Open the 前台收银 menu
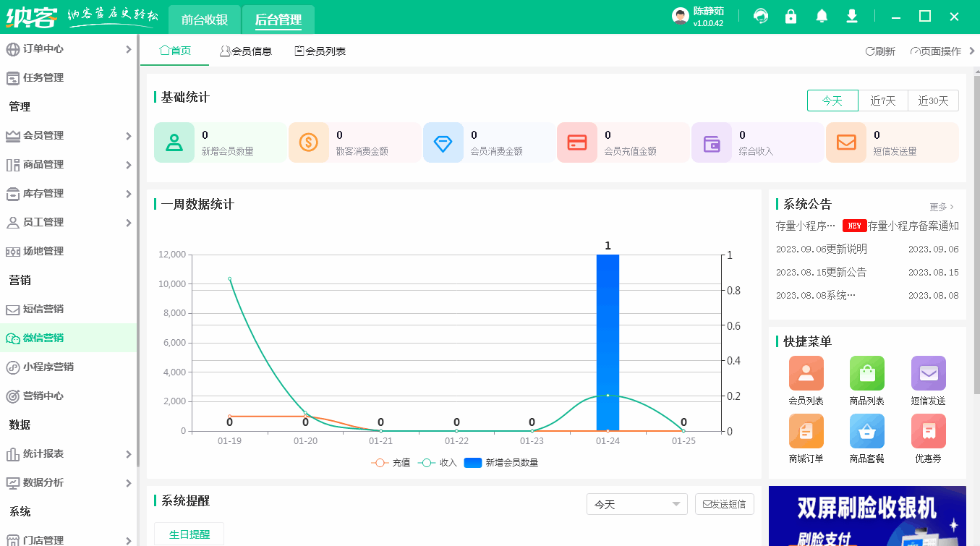 (x=204, y=20)
